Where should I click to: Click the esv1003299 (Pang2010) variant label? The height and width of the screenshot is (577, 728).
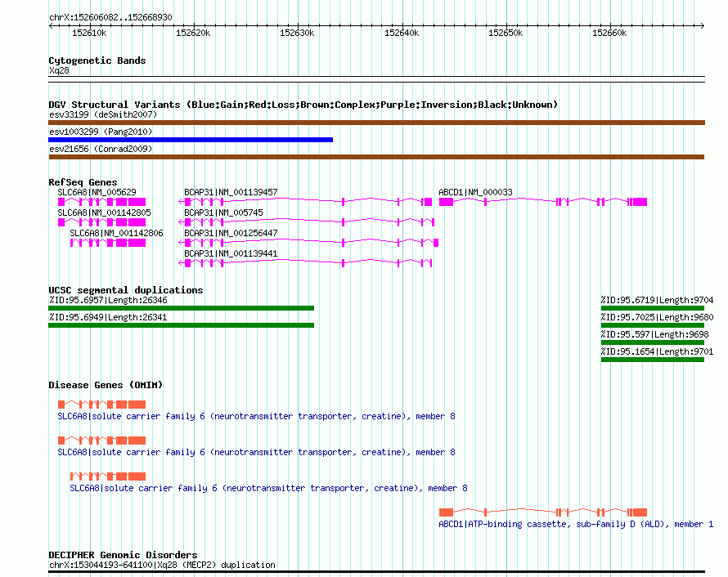[101, 132]
